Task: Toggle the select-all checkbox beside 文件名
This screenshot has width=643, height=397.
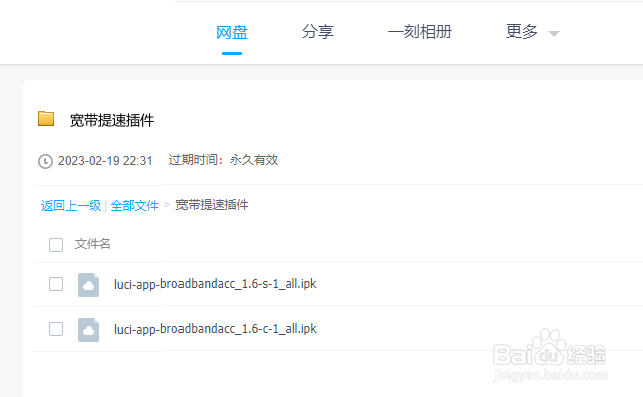Action: click(56, 245)
